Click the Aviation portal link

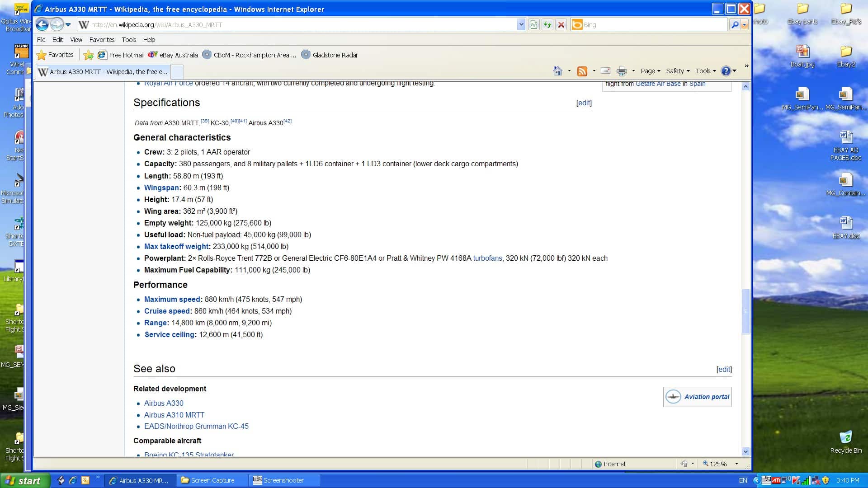point(706,397)
